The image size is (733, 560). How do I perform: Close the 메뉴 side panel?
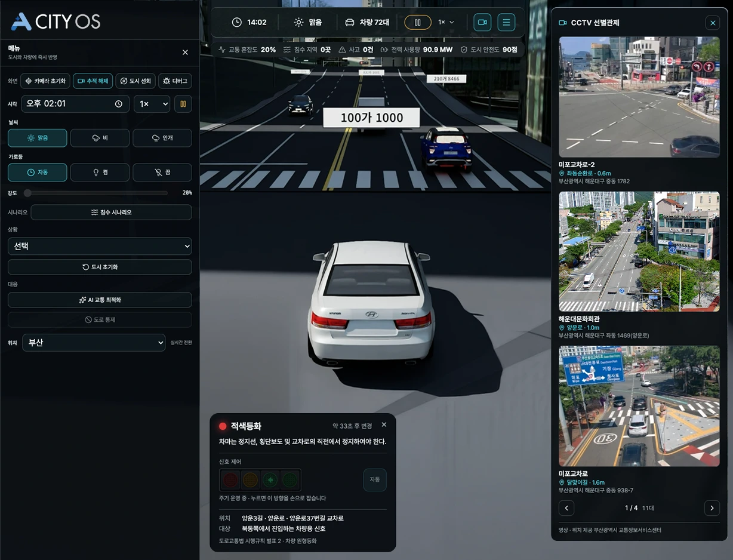click(x=185, y=53)
